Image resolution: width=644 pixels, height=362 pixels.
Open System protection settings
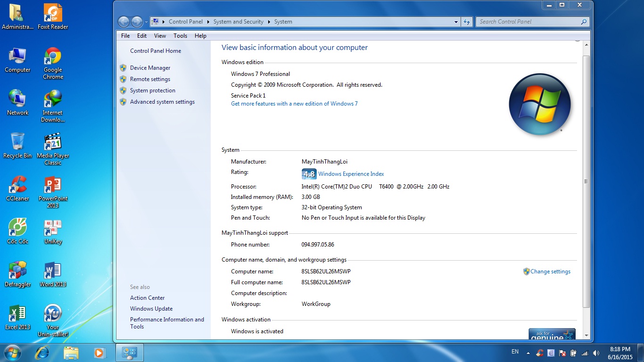click(x=152, y=90)
